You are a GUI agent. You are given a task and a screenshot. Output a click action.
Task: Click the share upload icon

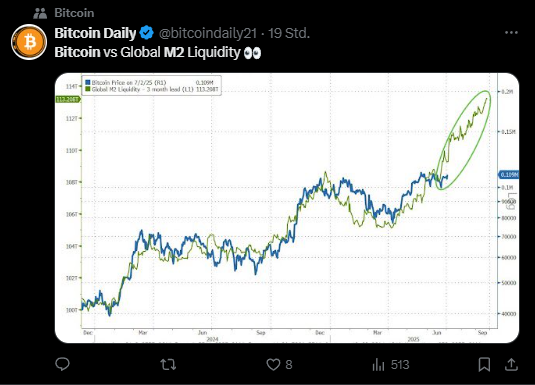[511, 364]
